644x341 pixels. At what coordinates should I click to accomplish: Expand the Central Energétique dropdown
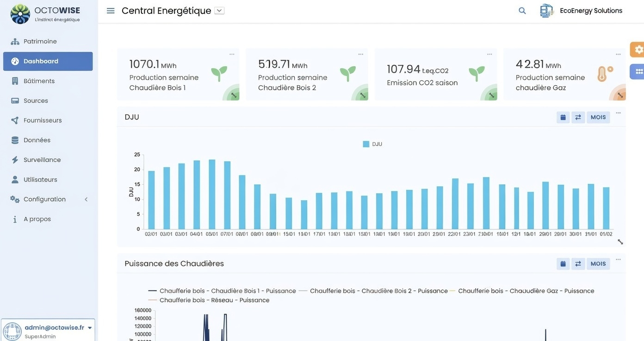[218, 9]
